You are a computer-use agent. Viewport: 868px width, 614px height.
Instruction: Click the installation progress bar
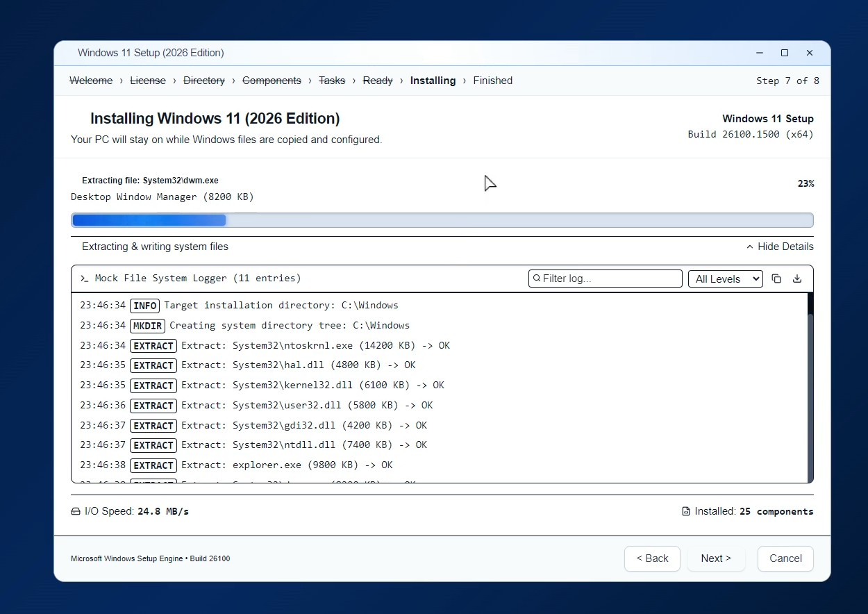point(442,220)
